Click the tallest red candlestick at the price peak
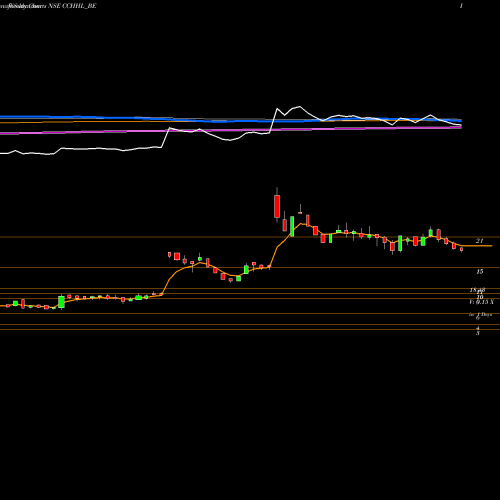The image size is (500, 500). [277, 205]
